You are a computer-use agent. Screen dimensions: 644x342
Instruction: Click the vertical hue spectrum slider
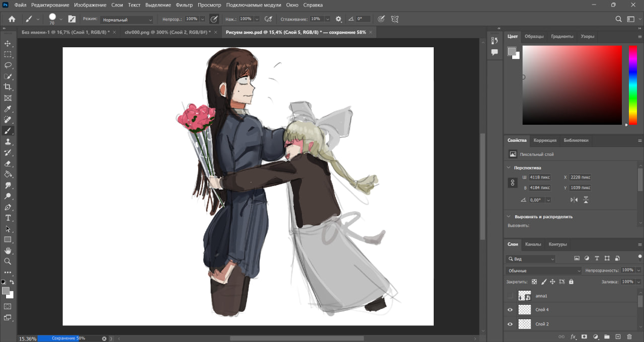pyautogui.click(x=632, y=84)
